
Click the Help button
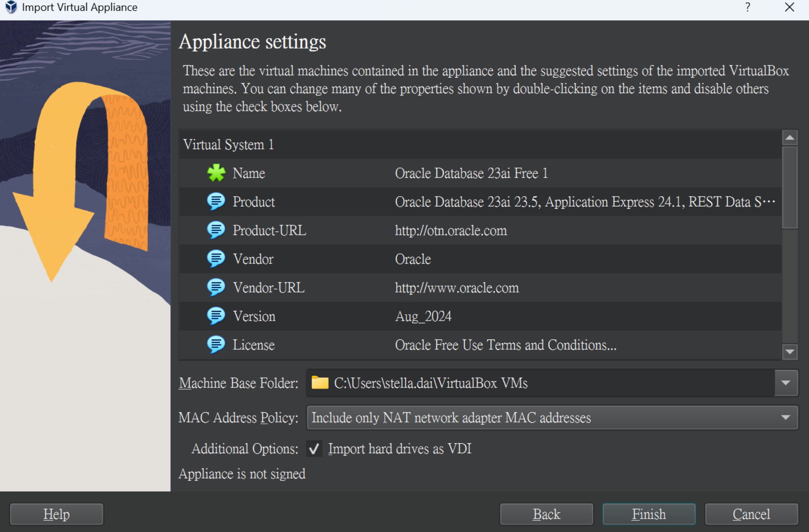click(56, 514)
